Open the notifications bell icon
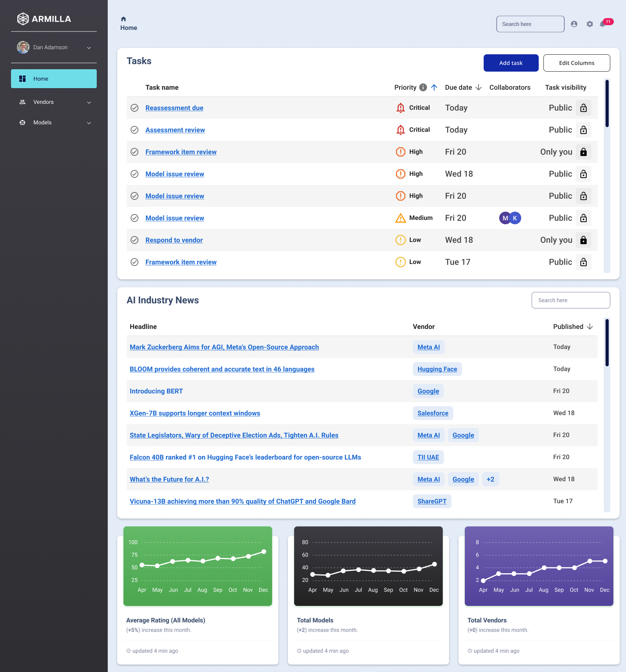The image size is (626, 672). (602, 24)
